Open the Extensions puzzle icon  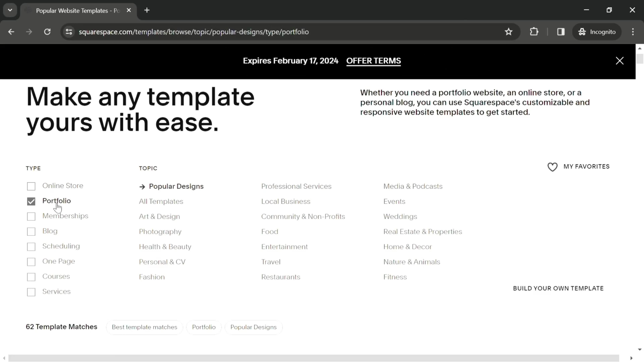[534, 32]
